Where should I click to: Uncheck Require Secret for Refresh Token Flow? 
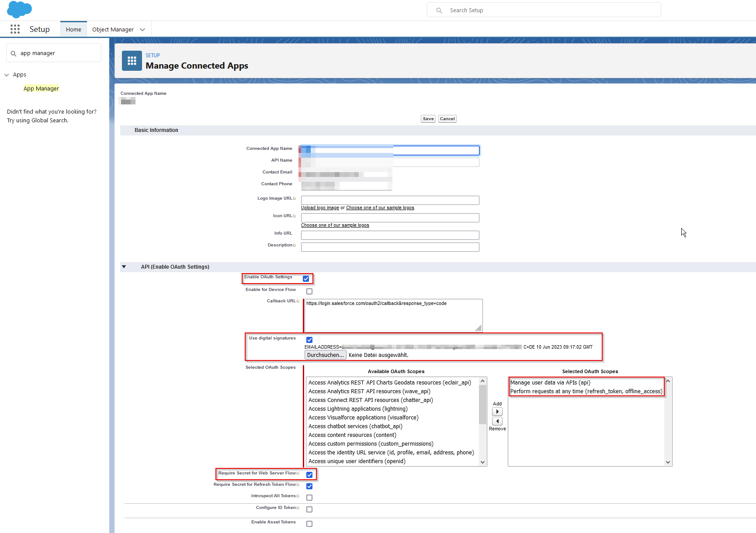[x=309, y=486]
